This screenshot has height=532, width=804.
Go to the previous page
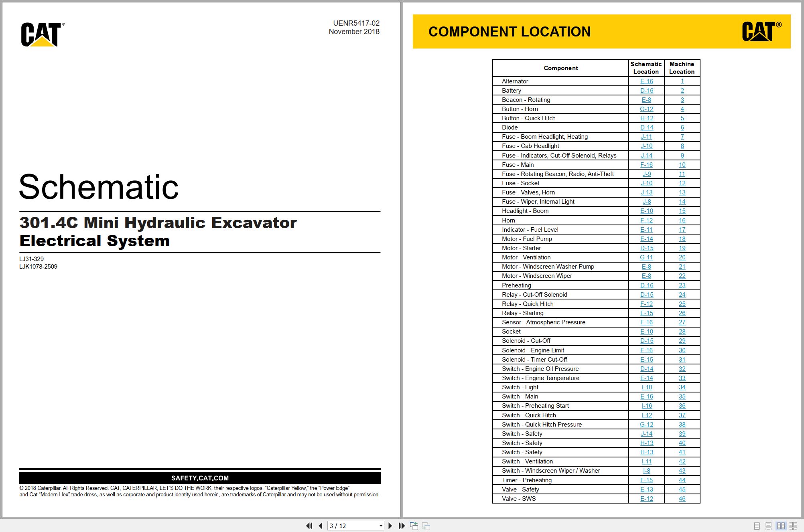click(321, 526)
